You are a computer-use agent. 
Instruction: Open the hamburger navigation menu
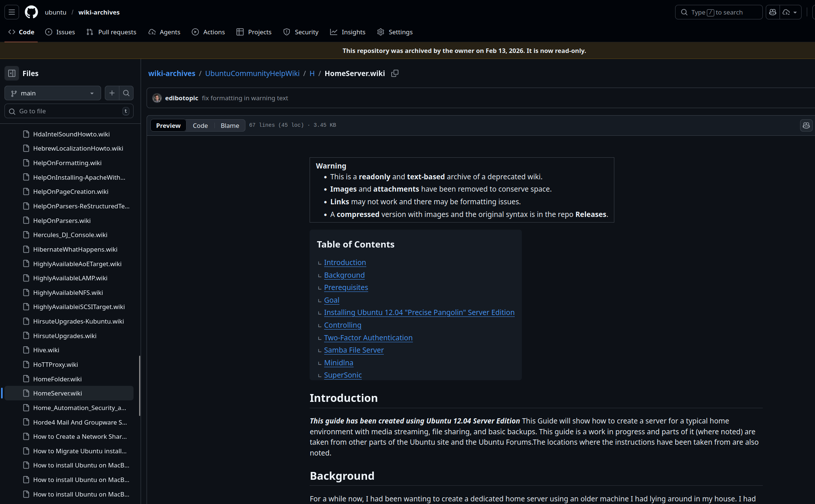point(12,12)
